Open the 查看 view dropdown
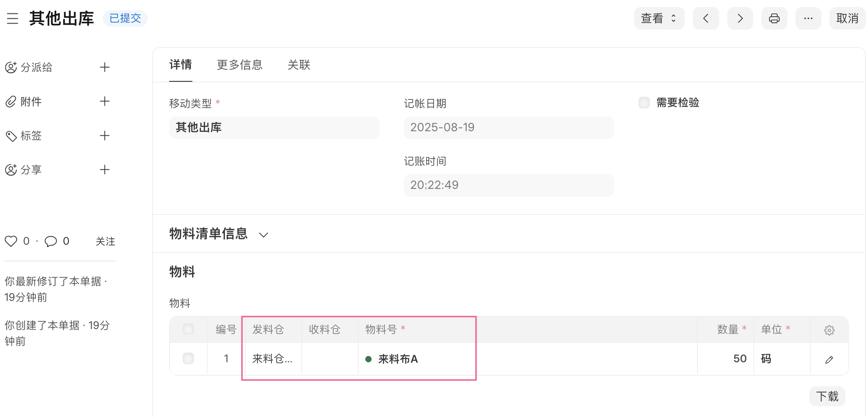The width and height of the screenshot is (868, 417). [x=659, y=18]
